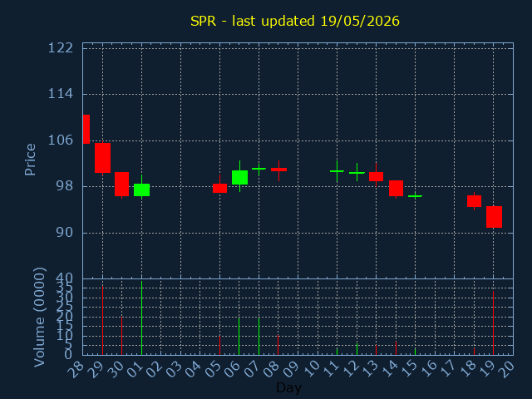Select the red candlestick for day 14
532x399 pixels.
[396, 189]
